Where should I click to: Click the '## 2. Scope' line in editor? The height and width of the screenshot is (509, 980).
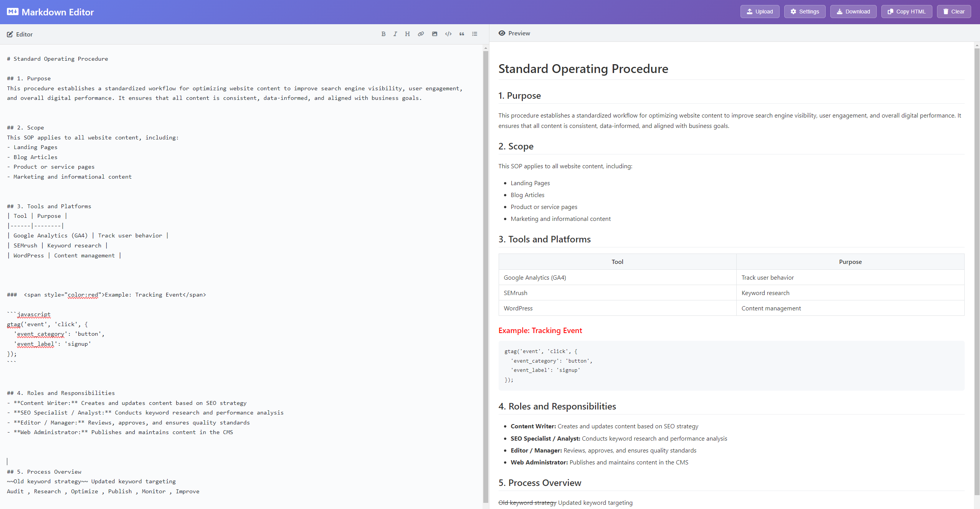click(25, 128)
